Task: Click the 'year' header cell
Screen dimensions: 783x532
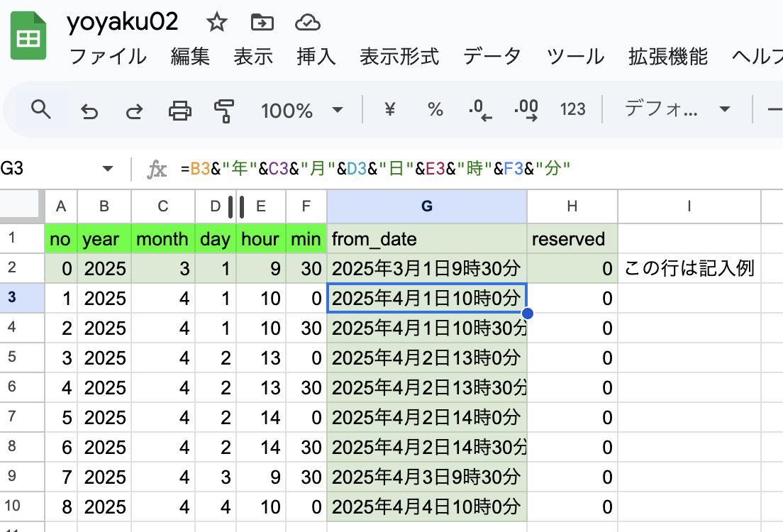Action: [x=104, y=239]
